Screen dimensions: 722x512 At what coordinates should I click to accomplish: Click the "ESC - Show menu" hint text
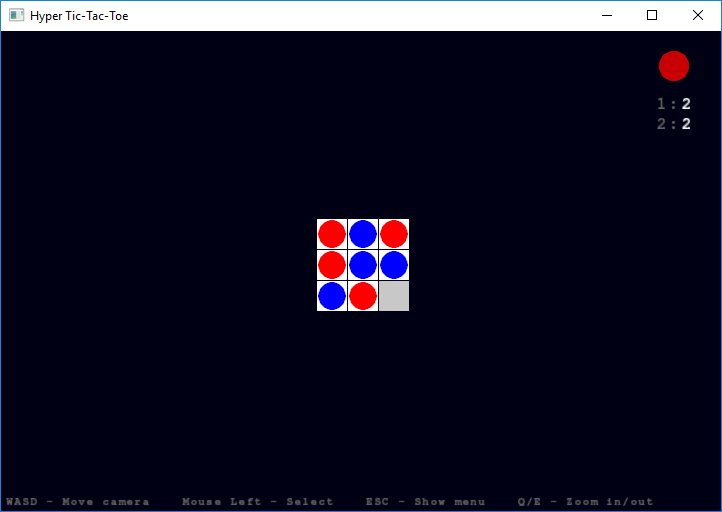click(425, 501)
